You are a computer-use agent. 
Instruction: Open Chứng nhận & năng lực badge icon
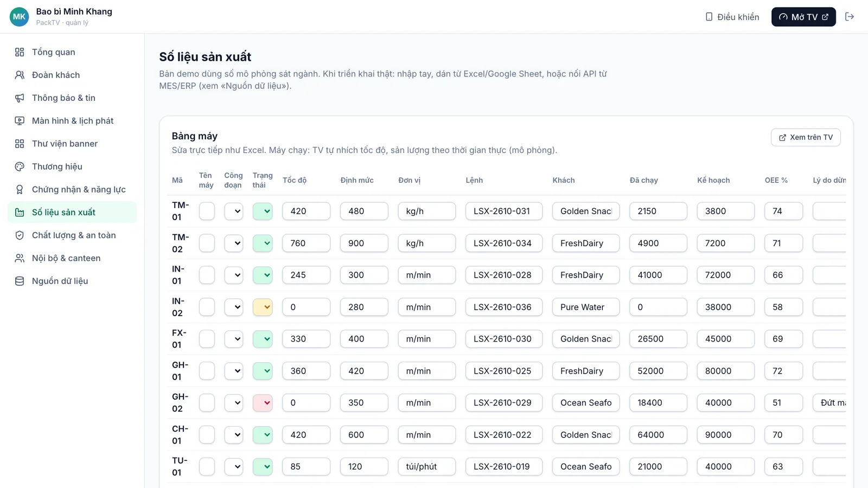[20, 189]
